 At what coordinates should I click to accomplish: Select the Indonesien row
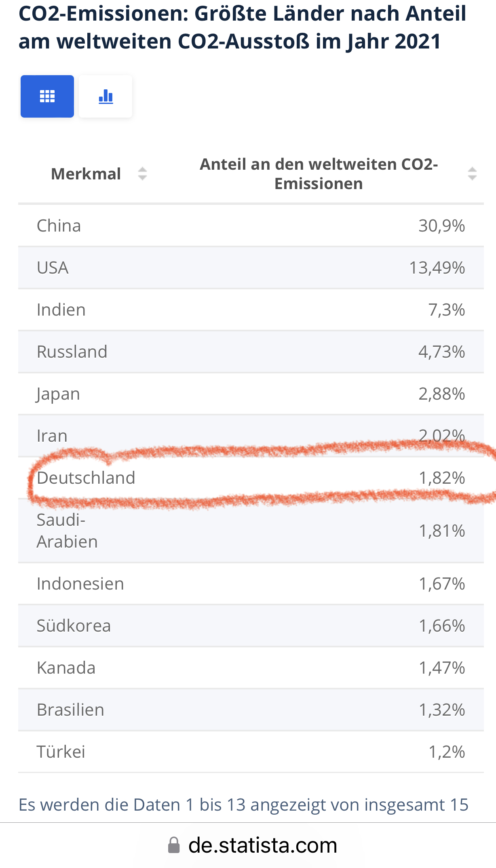(251, 584)
